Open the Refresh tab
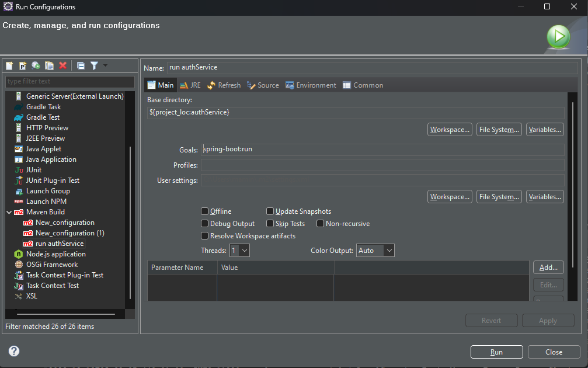 pos(224,85)
